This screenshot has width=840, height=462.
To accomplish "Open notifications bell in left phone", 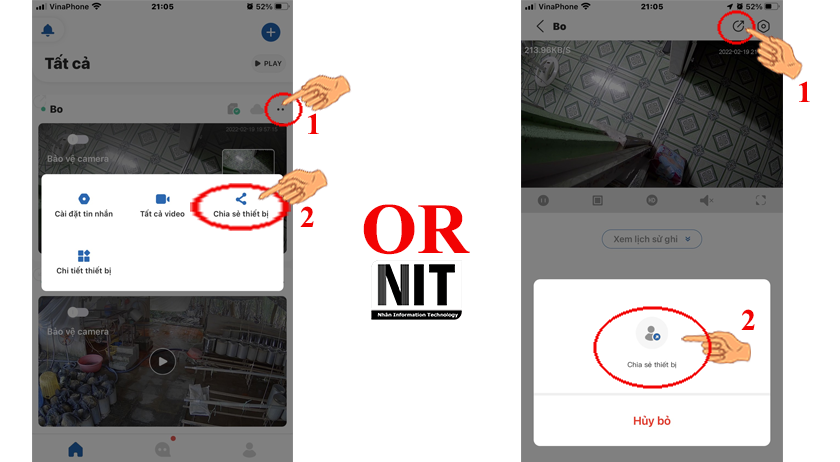I will [48, 31].
